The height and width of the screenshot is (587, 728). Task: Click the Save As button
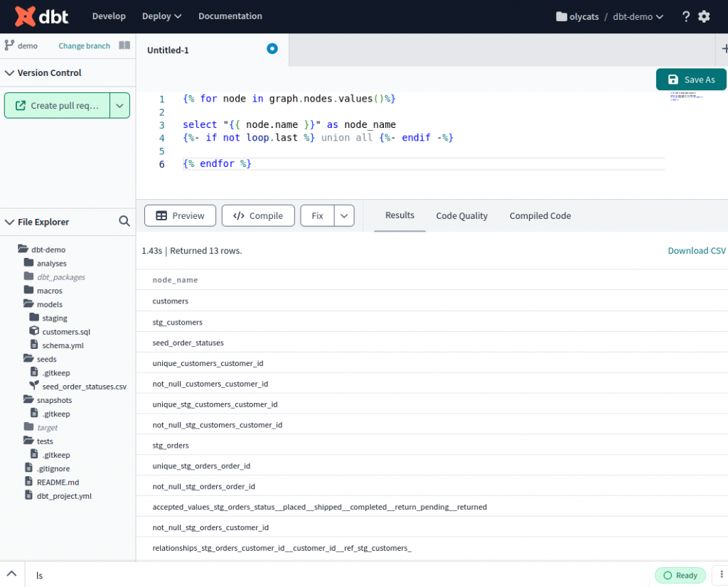[x=691, y=80]
